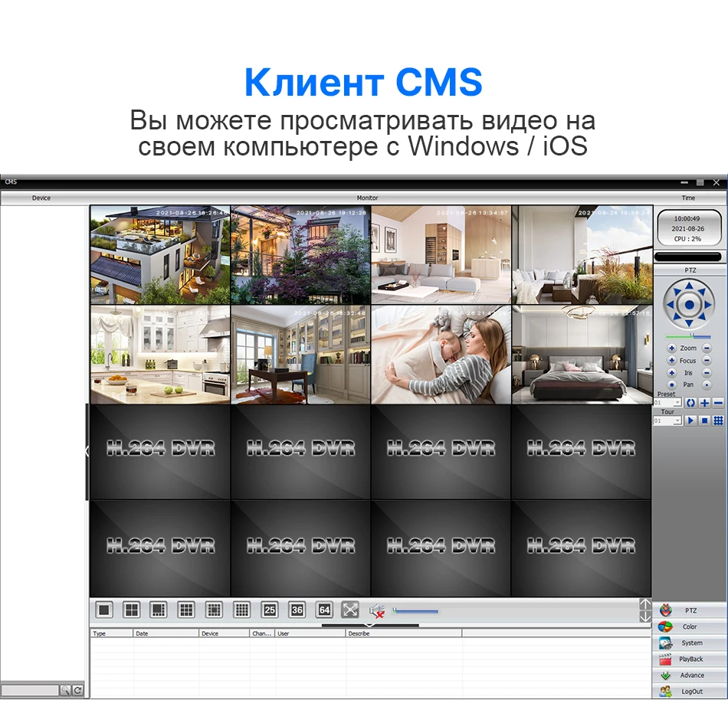Move PTZ camera right
Viewport: 728px width, 710px height.
point(707,305)
